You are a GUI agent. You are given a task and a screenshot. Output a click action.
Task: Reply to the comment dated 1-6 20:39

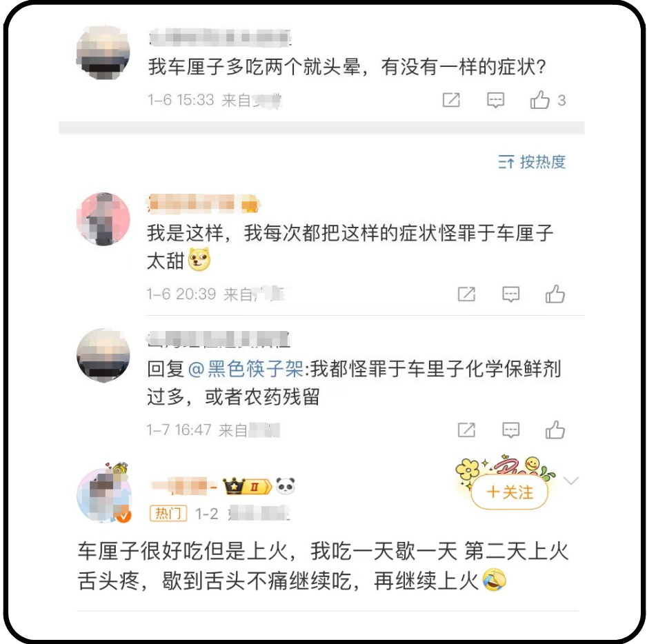click(510, 294)
